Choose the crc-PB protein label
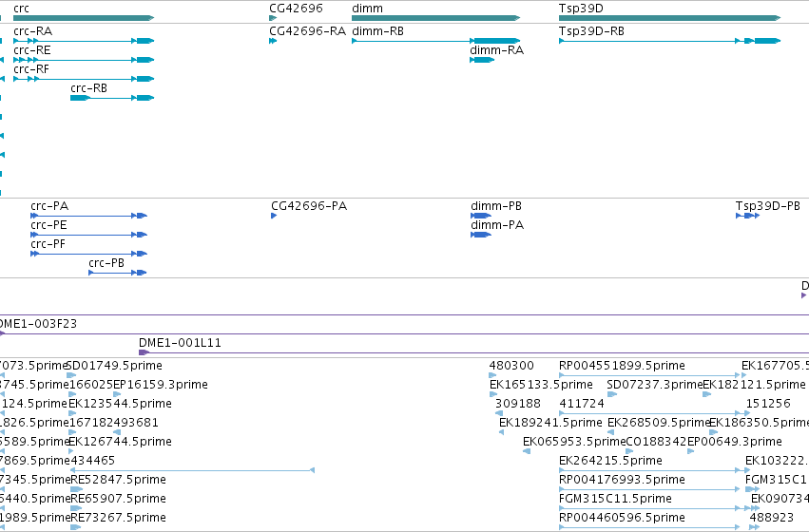 (106, 263)
